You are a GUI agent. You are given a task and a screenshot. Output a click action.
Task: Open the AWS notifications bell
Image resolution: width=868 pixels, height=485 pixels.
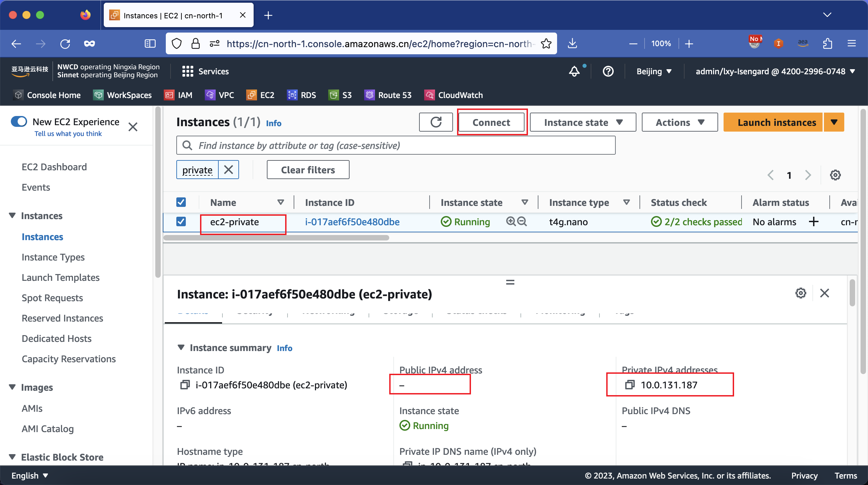click(x=574, y=71)
